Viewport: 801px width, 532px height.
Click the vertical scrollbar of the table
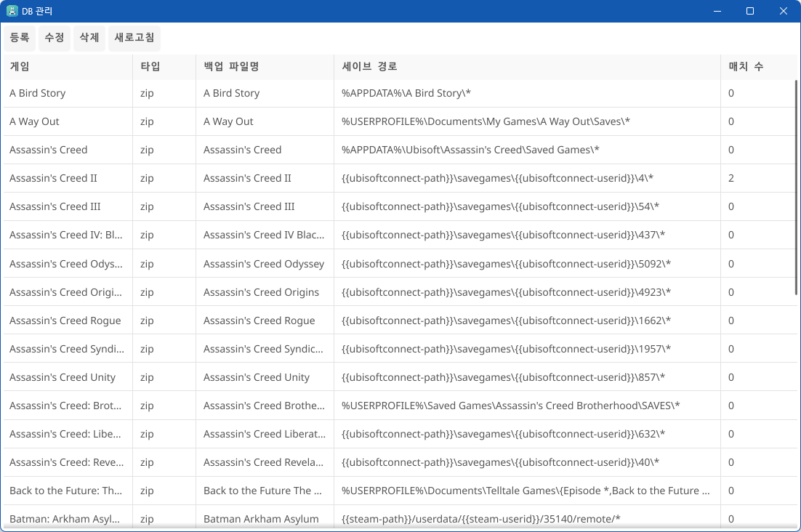(796, 188)
